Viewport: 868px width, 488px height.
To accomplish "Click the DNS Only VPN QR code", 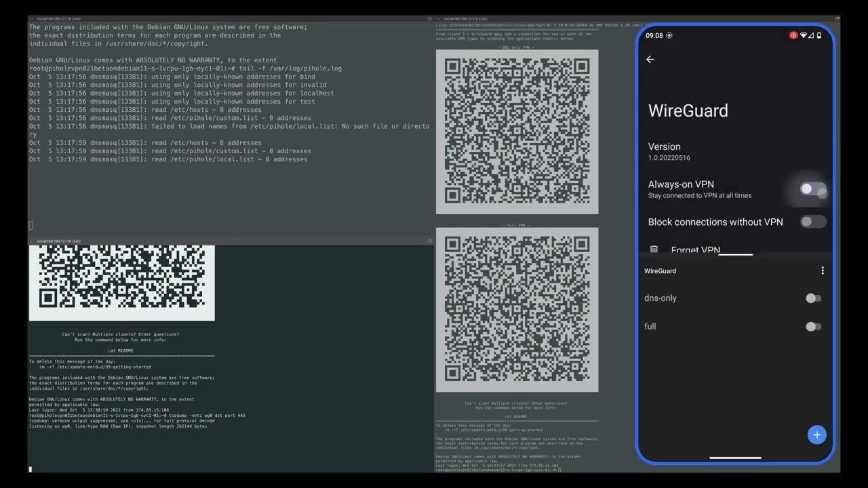I will [x=517, y=132].
